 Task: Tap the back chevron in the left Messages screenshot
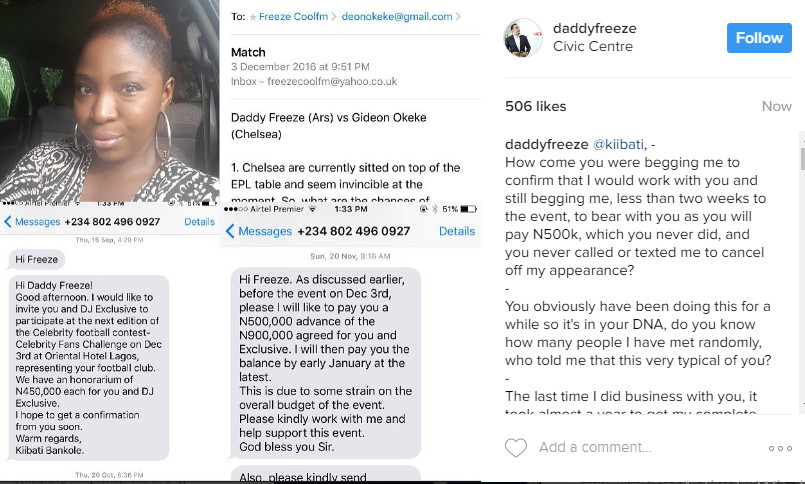[x=7, y=222]
